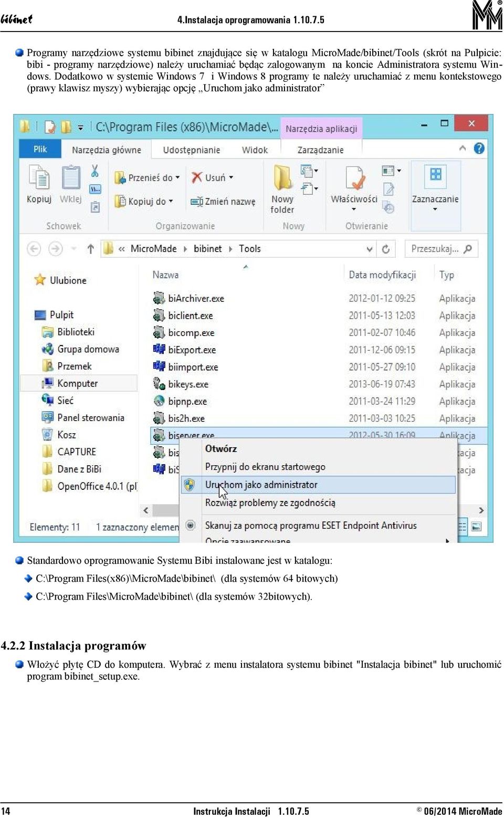Click the scissors cut icon

(x=95, y=171)
